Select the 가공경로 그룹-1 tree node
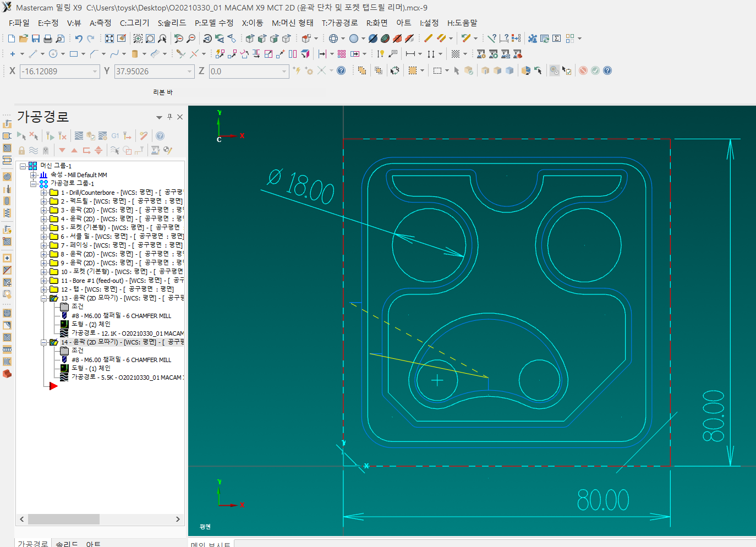The image size is (756, 547). (72, 184)
